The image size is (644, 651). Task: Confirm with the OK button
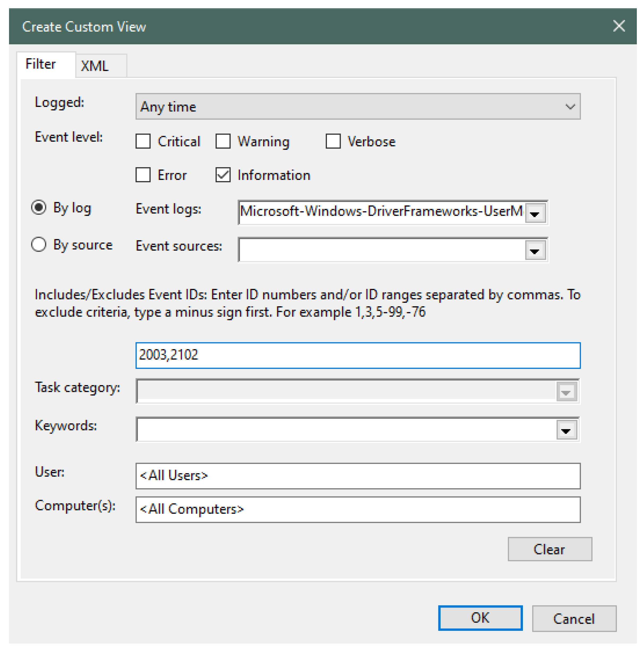point(480,618)
